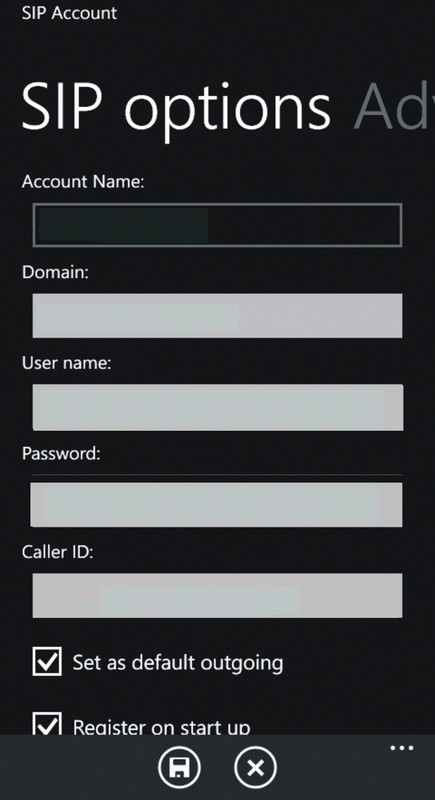
Task: Click the 'User name:' field label
Action: click(x=67, y=363)
